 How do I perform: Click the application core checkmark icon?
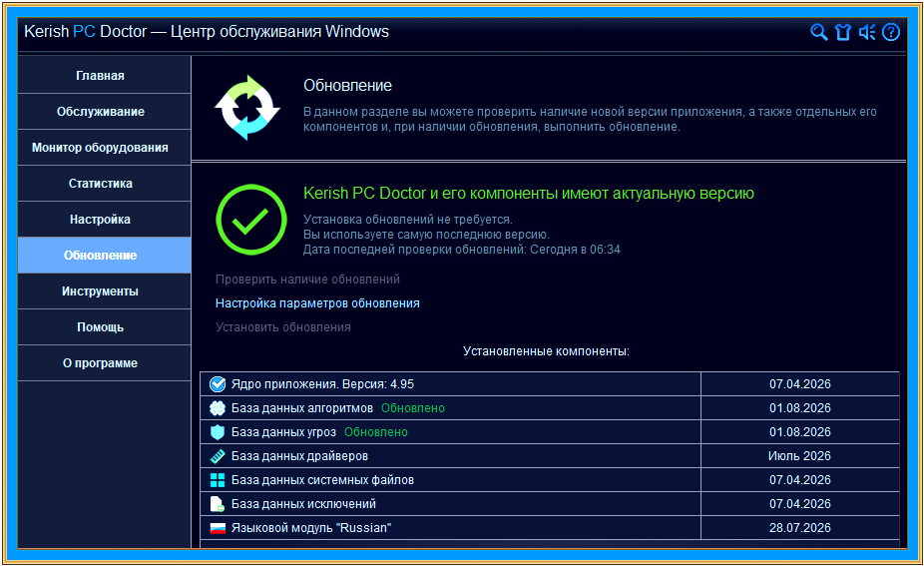[218, 384]
